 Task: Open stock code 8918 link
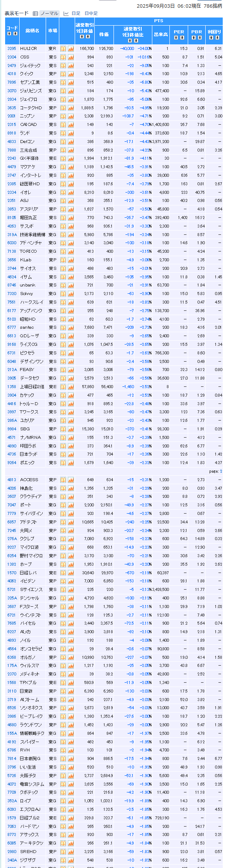click(12, 133)
